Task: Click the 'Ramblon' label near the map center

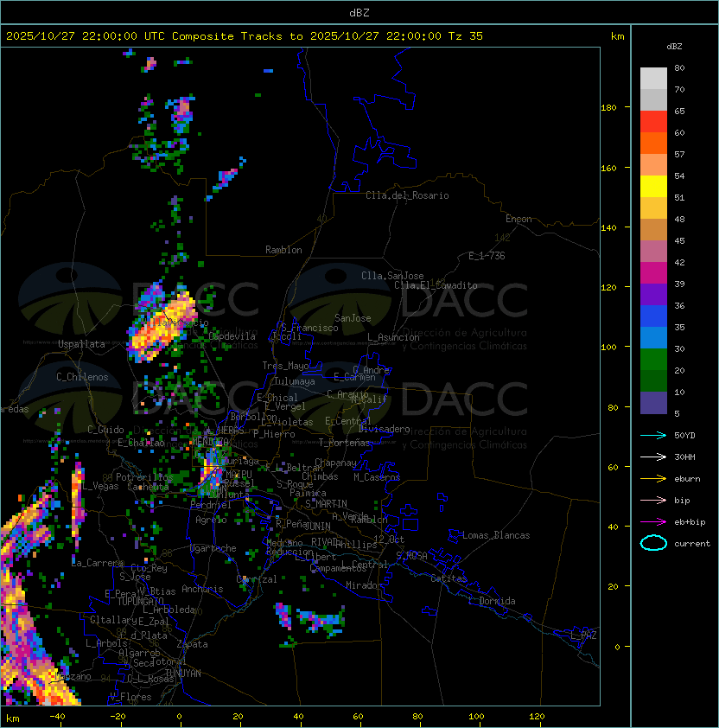Action: point(283,250)
